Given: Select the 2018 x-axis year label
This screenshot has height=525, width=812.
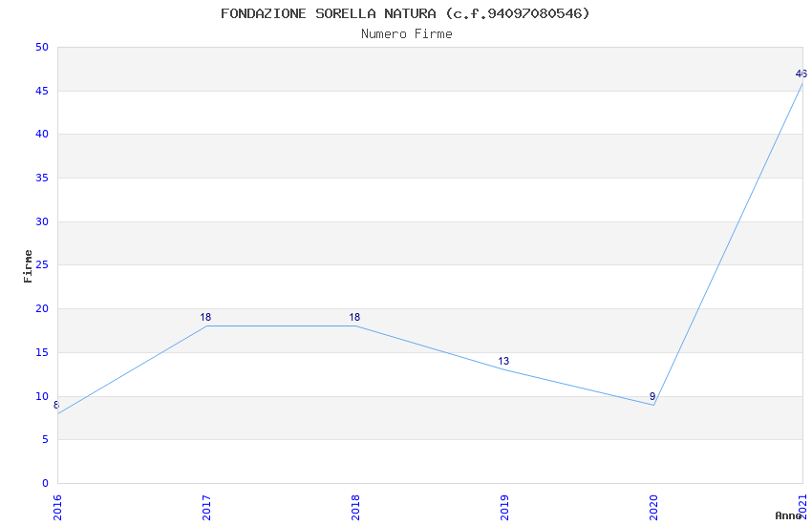Looking at the screenshot, I should 355,507.
